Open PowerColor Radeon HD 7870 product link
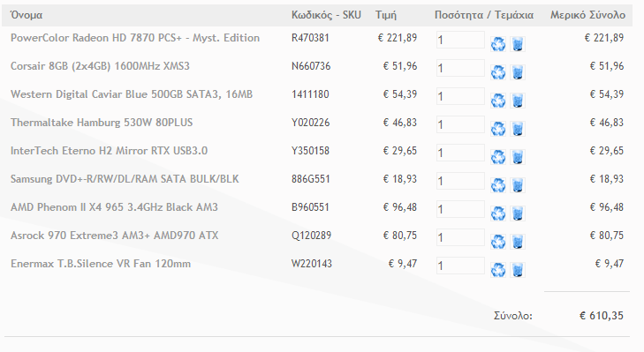This screenshot has width=644, height=352. tap(135, 38)
